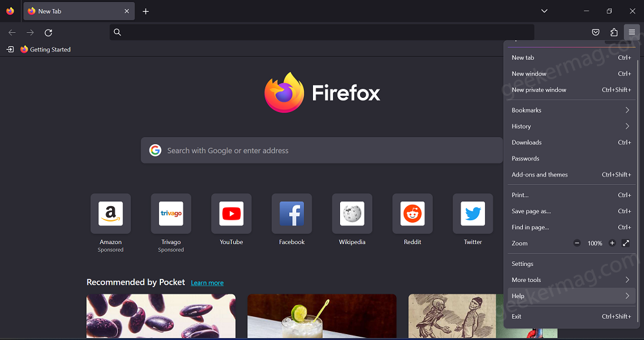Open the lime cocktail Pocket story

click(x=321, y=316)
